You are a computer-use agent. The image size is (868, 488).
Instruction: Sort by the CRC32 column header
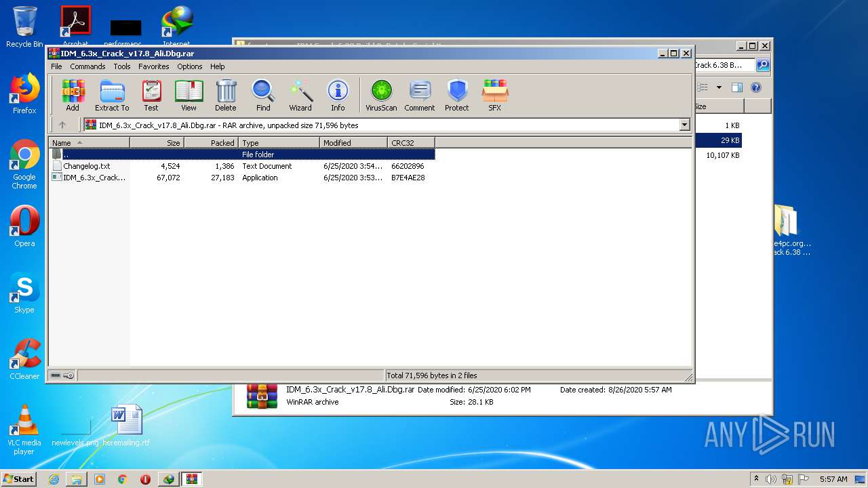point(411,143)
